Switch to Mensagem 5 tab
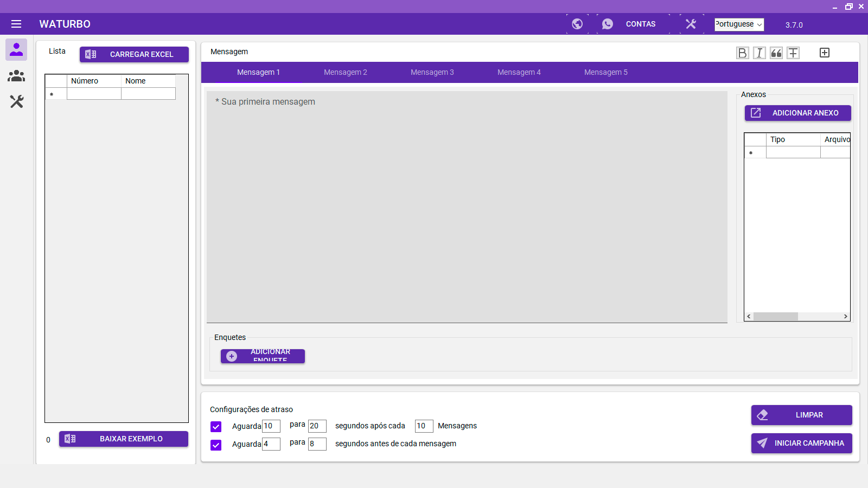The width and height of the screenshot is (868, 488). pyautogui.click(x=605, y=72)
